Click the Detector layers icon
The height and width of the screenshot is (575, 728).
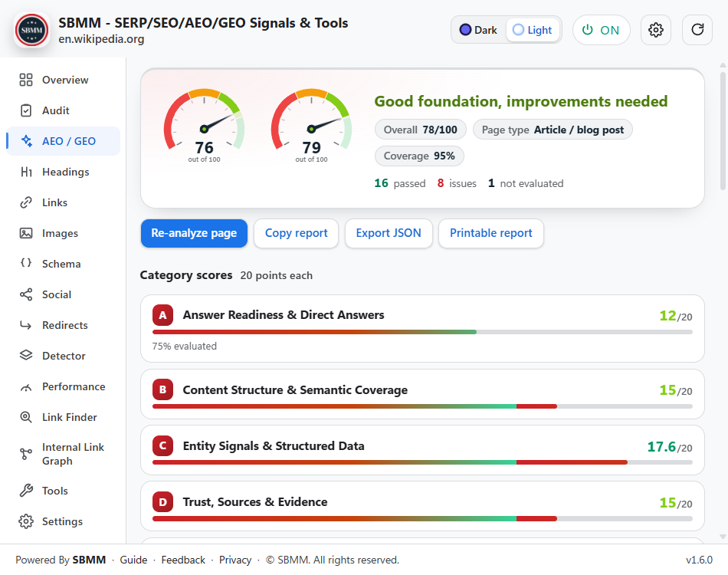click(x=26, y=355)
